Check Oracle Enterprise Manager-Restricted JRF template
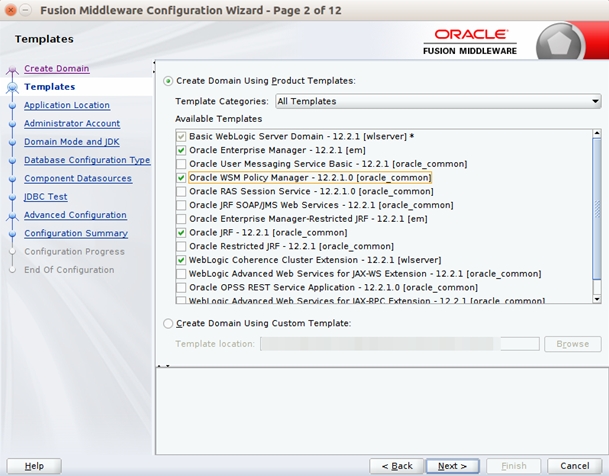This screenshot has width=609, height=476. tap(181, 219)
